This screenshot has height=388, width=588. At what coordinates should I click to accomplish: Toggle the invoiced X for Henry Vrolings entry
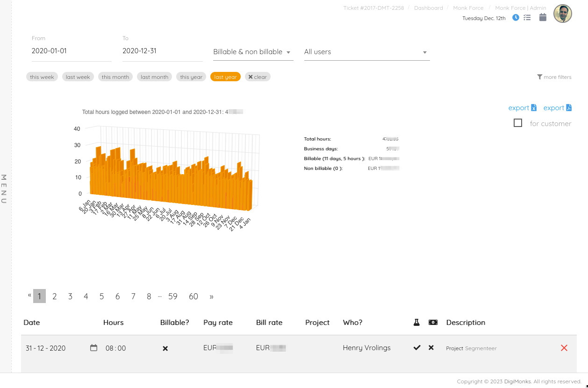[x=431, y=348]
